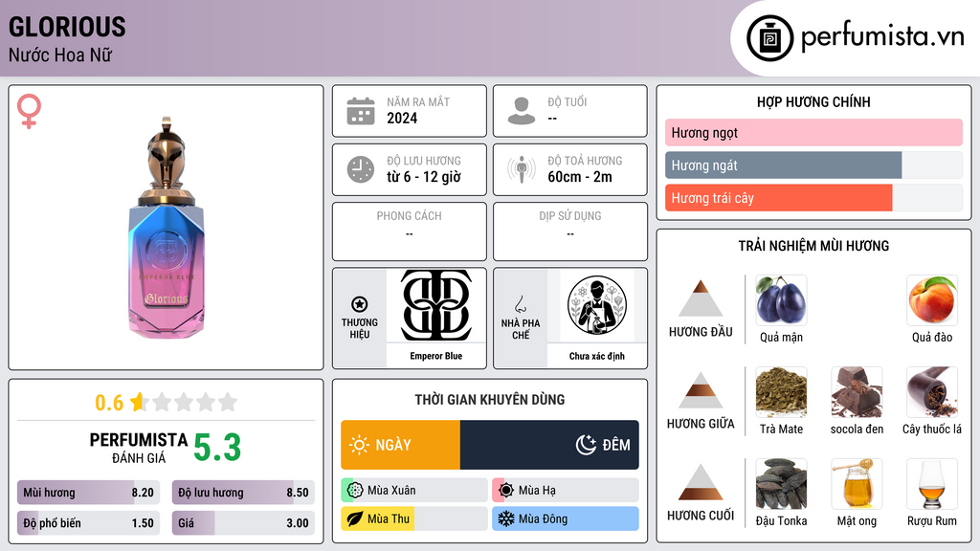Click the Trải nghiệm mùi hương heading
This screenshot has width=980, height=551.
(813, 246)
